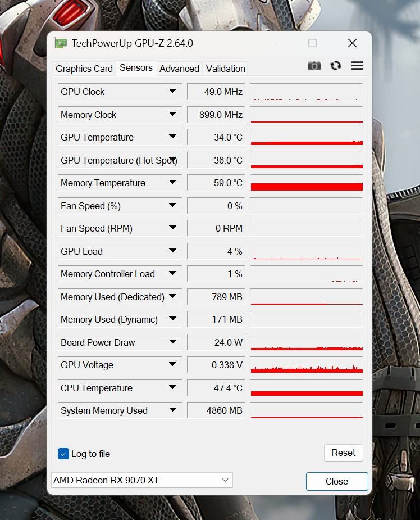Click the 36.0 °C hot spot value
Viewport: 420px width, 520px height.
click(216, 160)
